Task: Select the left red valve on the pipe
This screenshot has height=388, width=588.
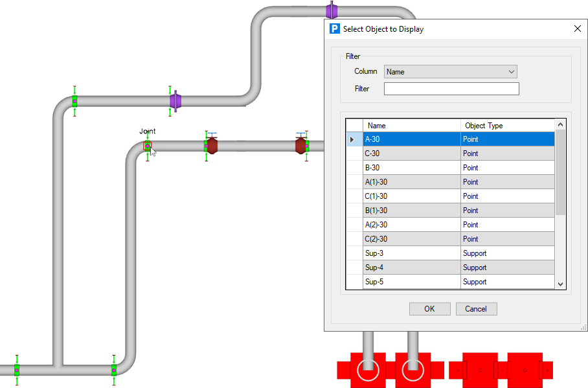Action: [212, 146]
